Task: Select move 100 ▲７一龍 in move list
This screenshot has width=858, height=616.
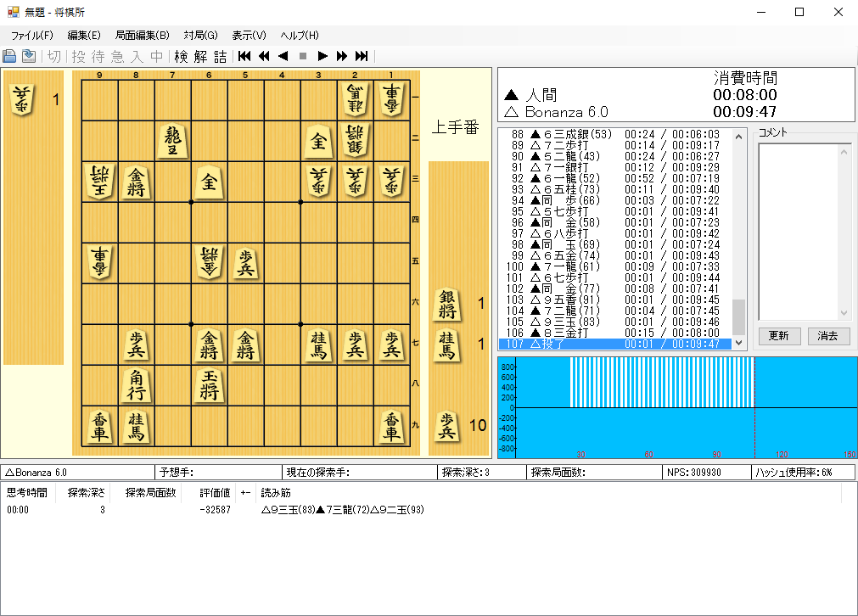Action: tap(615, 267)
